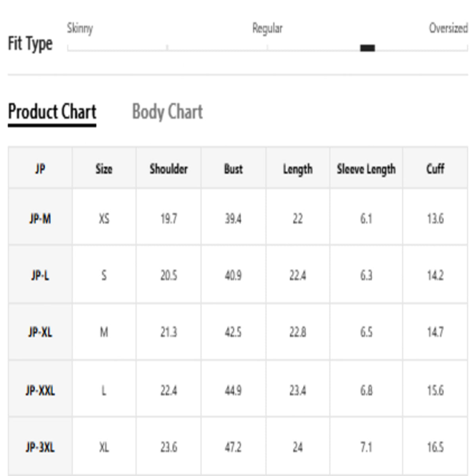
Task: Click the Regular fit label
Action: tap(267, 28)
